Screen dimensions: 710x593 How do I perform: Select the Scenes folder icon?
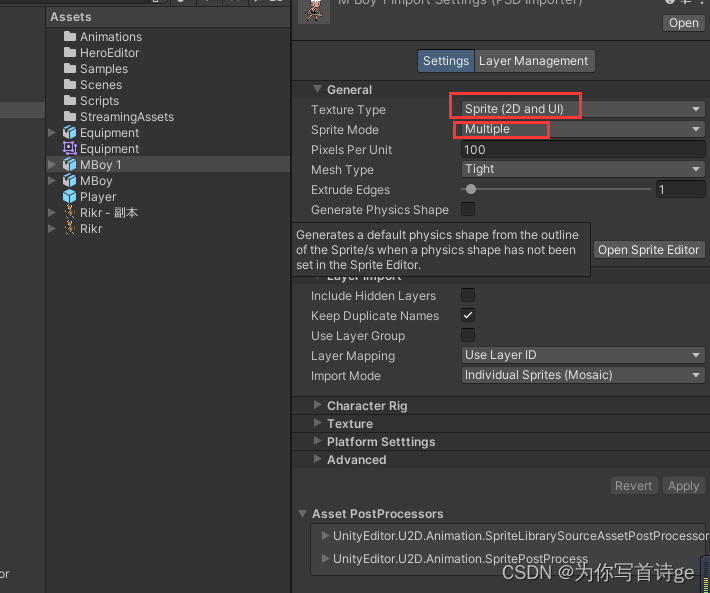(x=70, y=85)
